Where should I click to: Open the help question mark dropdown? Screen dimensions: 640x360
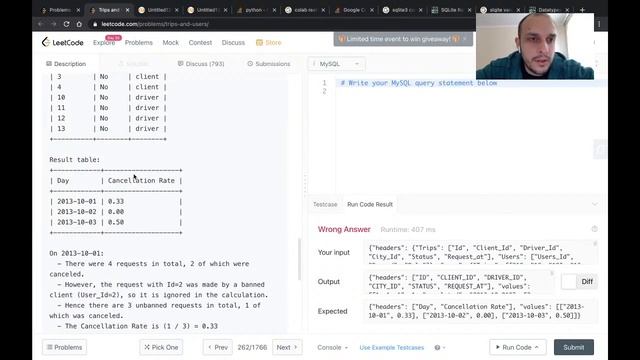tap(440, 347)
